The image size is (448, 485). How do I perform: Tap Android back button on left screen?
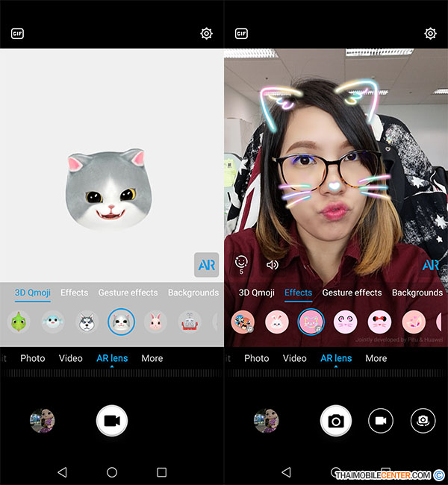click(62, 472)
